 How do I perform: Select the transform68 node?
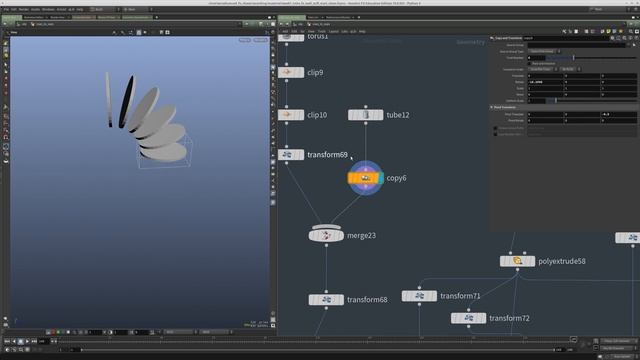326,300
